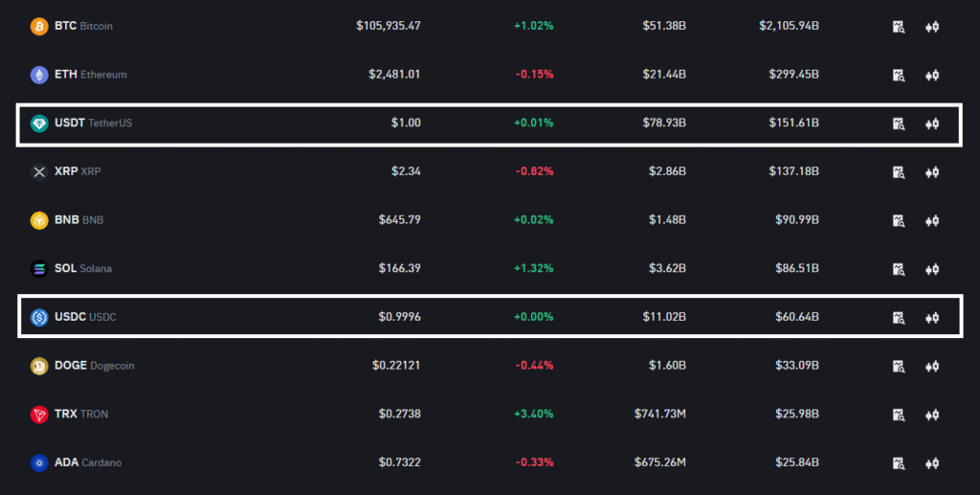Open detail icon in the USDT row
980x495 pixels.
[898, 124]
